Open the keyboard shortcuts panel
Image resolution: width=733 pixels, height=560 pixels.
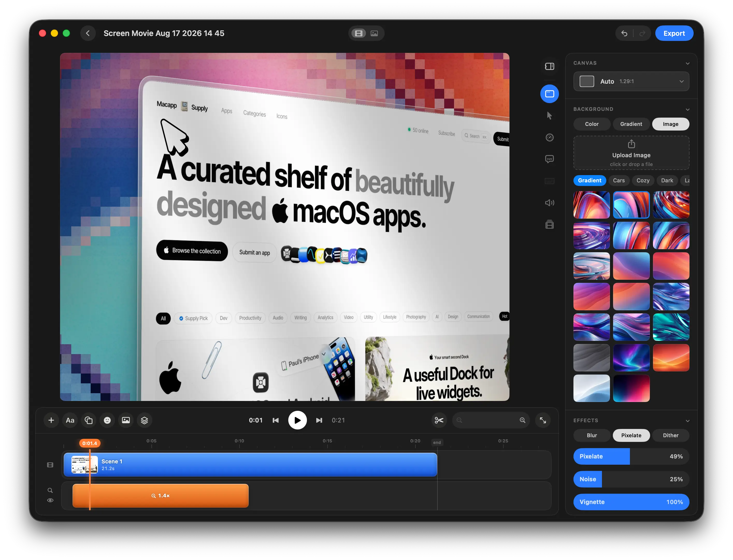[x=549, y=181]
